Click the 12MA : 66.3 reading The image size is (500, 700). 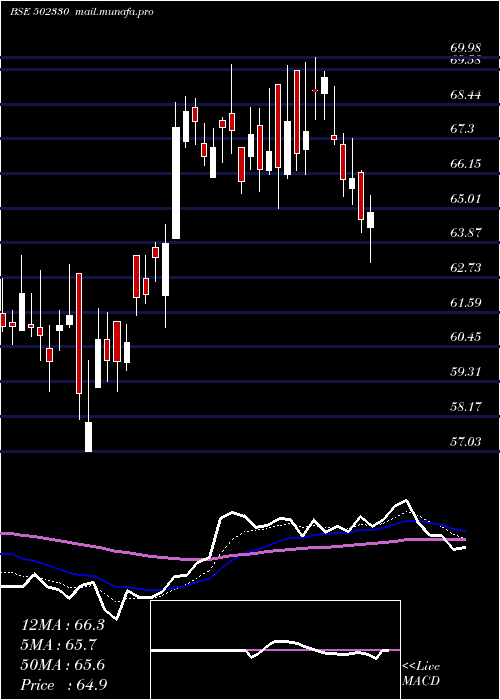pyautogui.click(x=62, y=625)
